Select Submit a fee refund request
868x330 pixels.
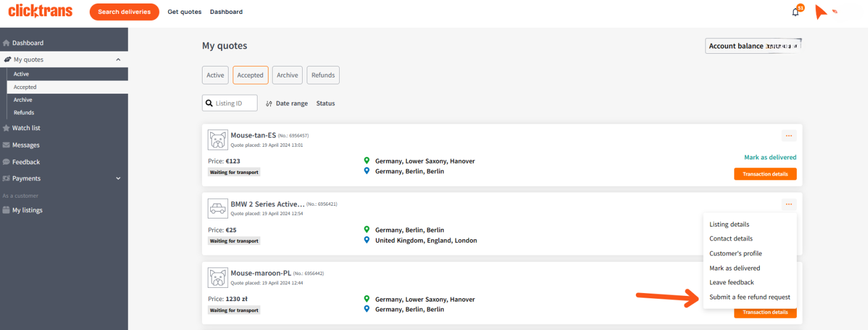tap(749, 297)
